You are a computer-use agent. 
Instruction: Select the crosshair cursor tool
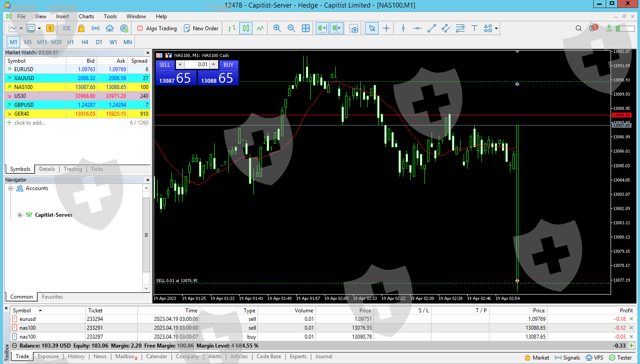(x=386, y=28)
